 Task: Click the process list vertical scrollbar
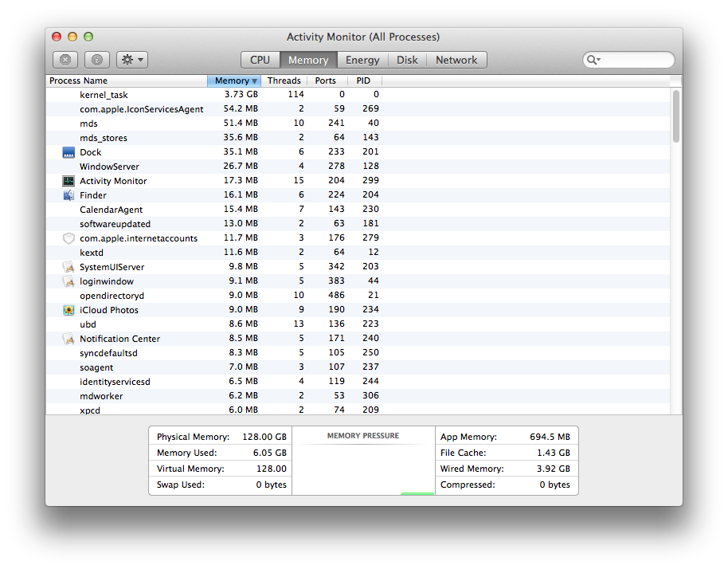[676, 116]
